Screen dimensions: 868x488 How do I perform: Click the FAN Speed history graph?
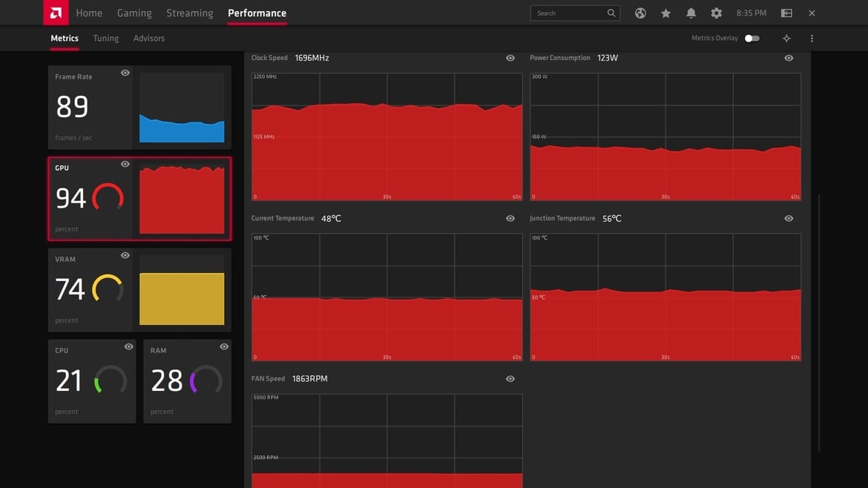pos(387,441)
